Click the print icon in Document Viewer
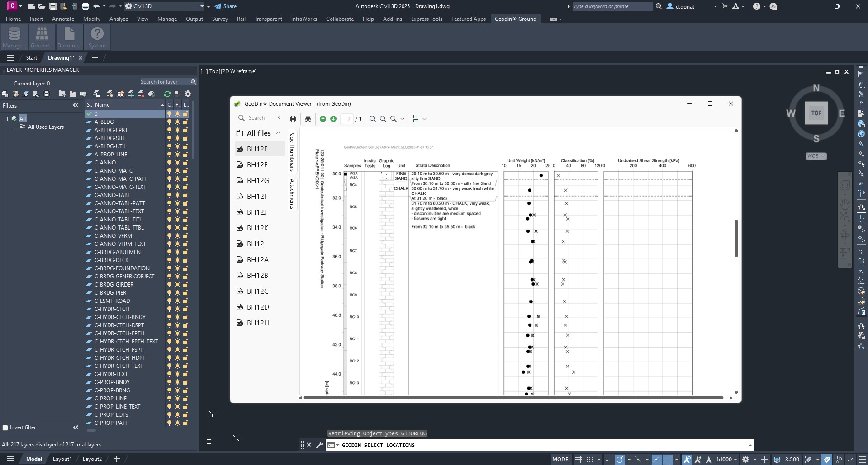The width and height of the screenshot is (868, 465). click(x=293, y=119)
